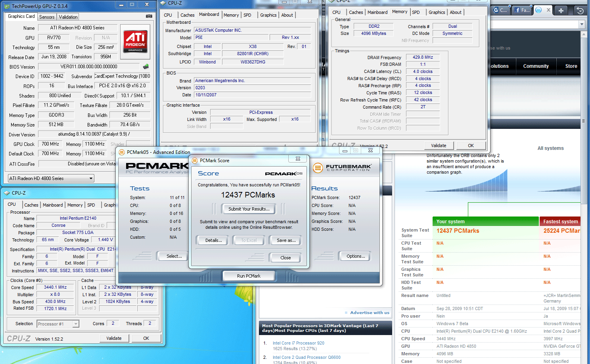Close the active browser tab with its x

(549, 10)
